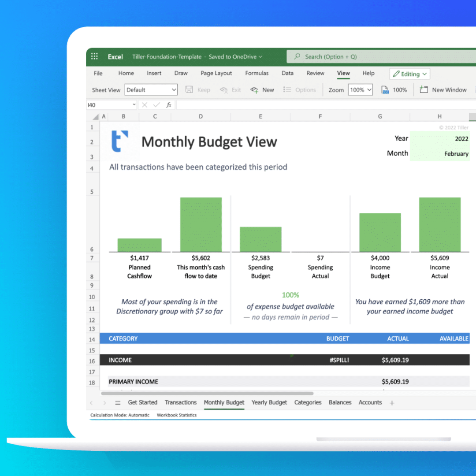Click Workbook Statistics in status bar
476x476 pixels.
177,415
